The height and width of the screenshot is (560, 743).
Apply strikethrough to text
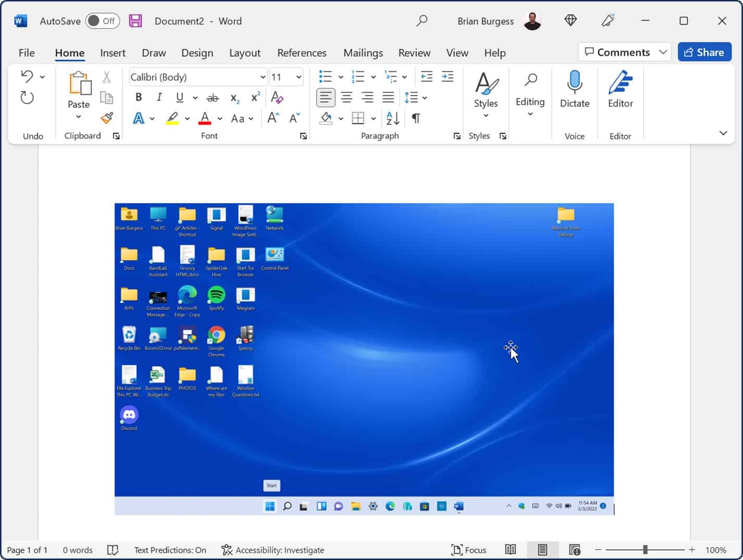(x=213, y=97)
